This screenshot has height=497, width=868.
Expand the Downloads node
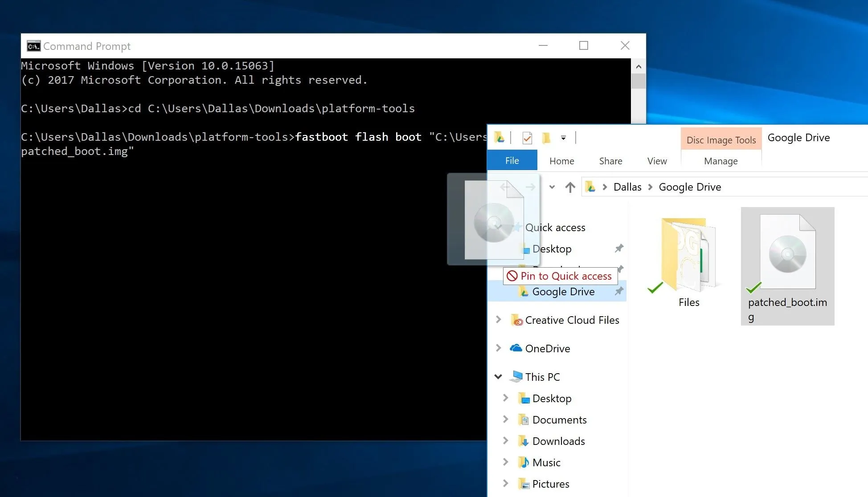coord(505,440)
